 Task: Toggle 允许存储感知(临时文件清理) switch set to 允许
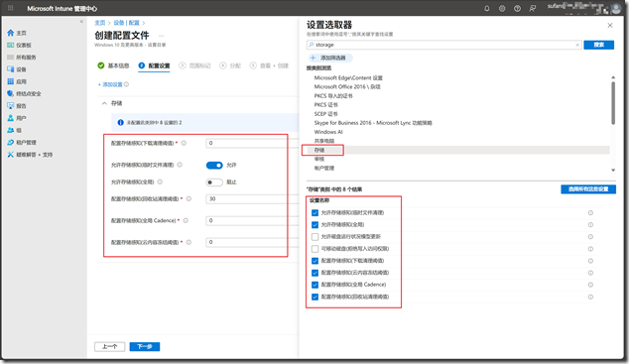pyautogui.click(x=214, y=166)
